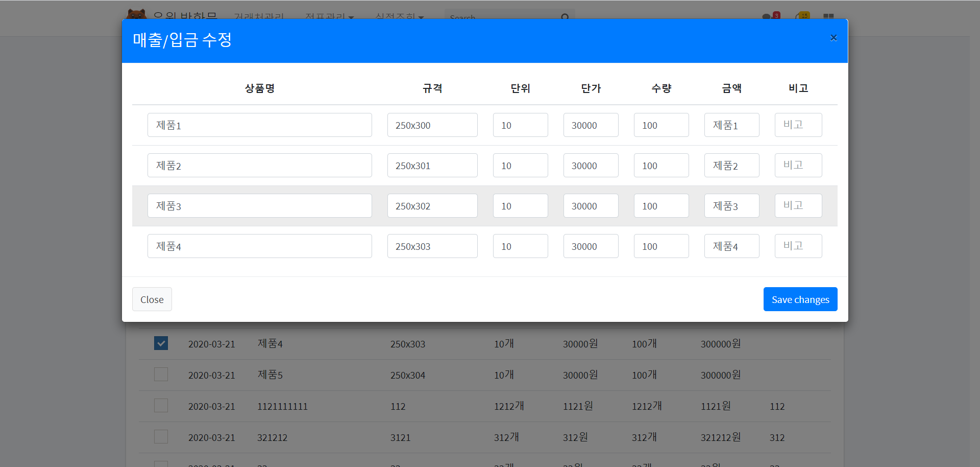Image resolution: width=980 pixels, height=467 pixels.
Task: Focus the 제품4 상품명 input field
Action: pyautogui.click(x=260, y=246)
